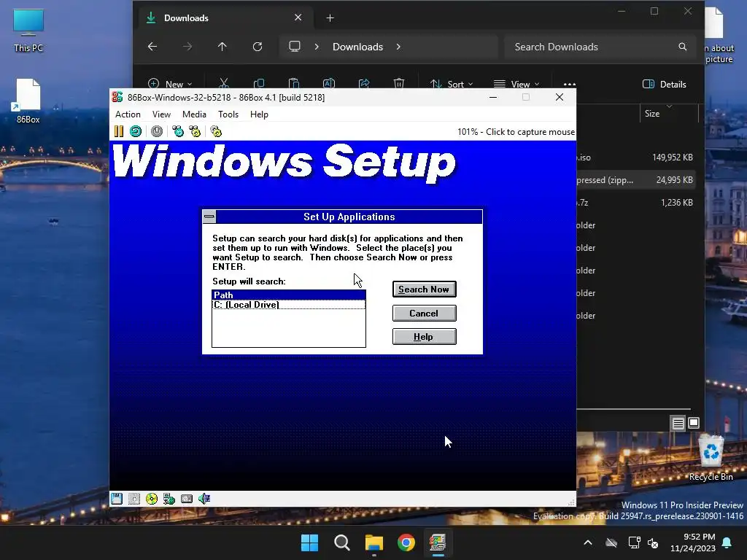Click the Search Now button
This screenshot has height=560, width=747.
(x=424, y=289)
